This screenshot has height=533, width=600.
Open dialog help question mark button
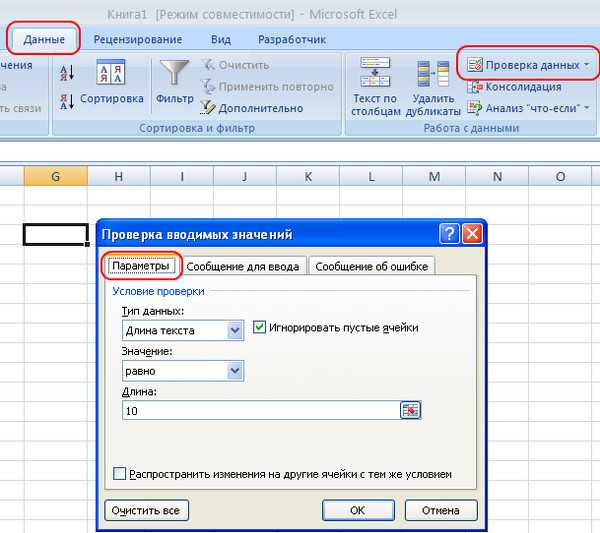449,233
